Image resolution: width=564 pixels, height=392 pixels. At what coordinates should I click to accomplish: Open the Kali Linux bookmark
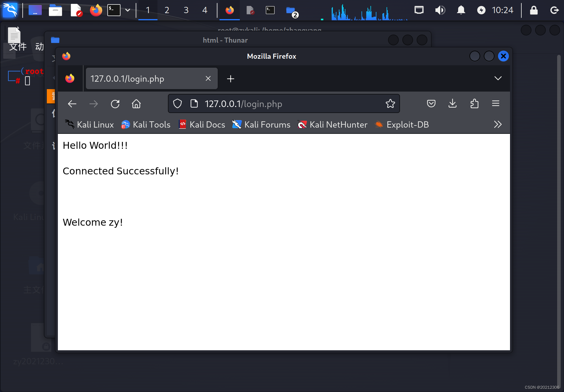89,125
